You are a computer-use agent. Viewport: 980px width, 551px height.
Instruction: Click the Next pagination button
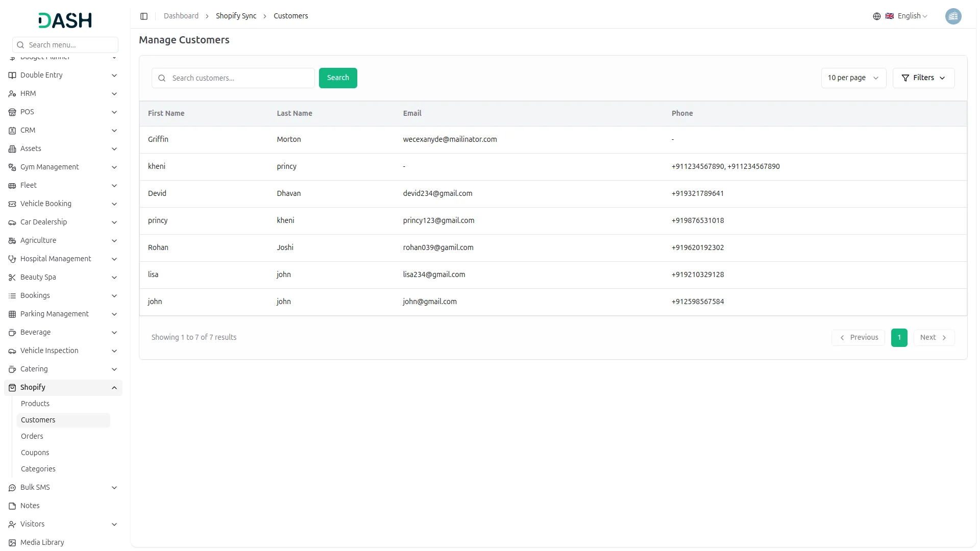933,338
